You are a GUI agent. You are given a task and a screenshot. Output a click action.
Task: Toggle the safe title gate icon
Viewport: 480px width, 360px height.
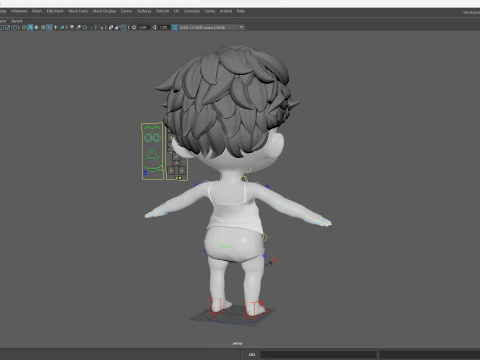coord(14,27)
